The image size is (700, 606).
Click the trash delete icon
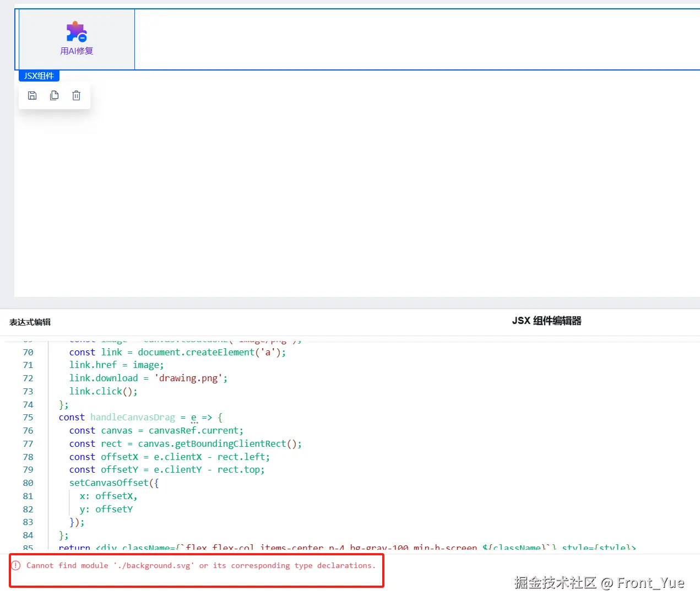(76, 95)
